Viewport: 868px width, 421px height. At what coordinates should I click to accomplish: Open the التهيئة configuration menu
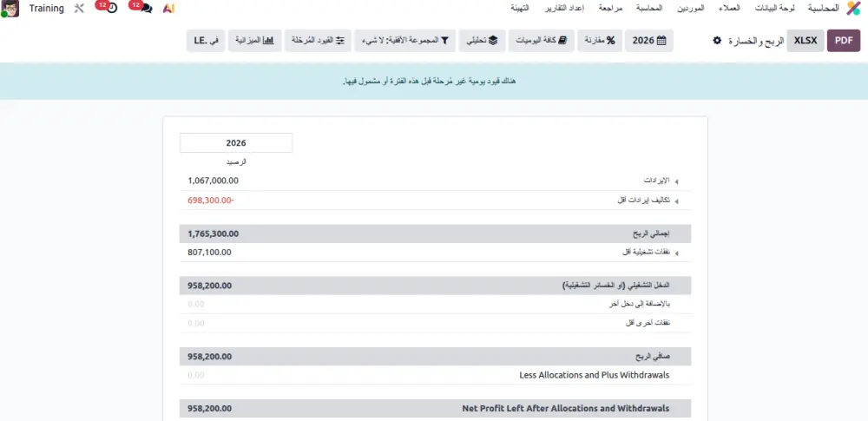[x=519, y=9]
